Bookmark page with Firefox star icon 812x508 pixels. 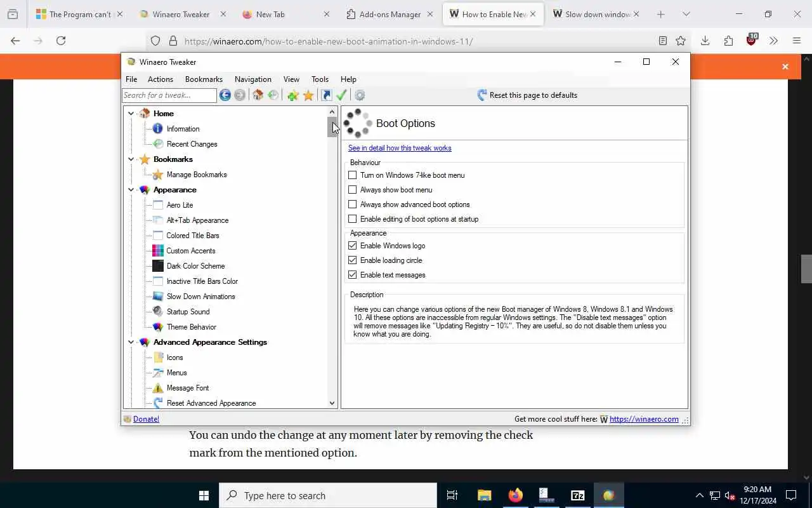(x=681, y=41)
